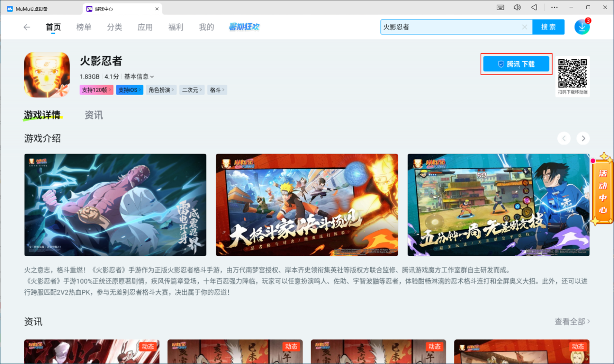Viewport: 614px width, 364px height.
Task: Expand the 角色扮演 tag chevron
Action: [x=161, y=90]
